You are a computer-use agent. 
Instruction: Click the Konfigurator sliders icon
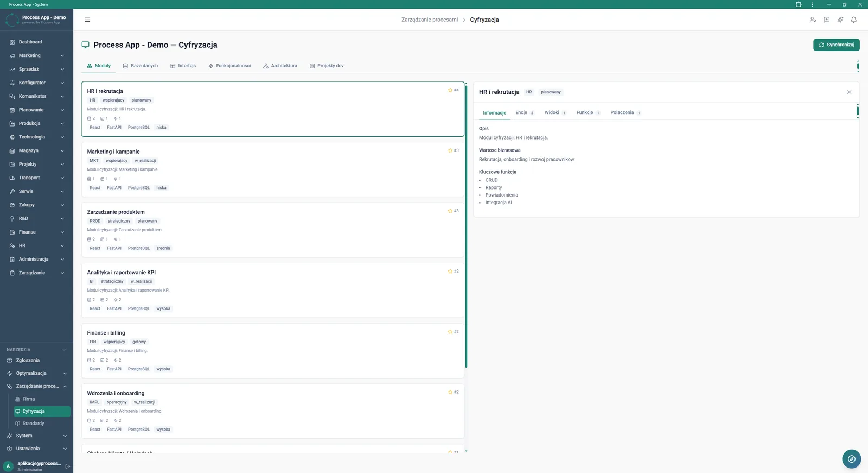12,83
